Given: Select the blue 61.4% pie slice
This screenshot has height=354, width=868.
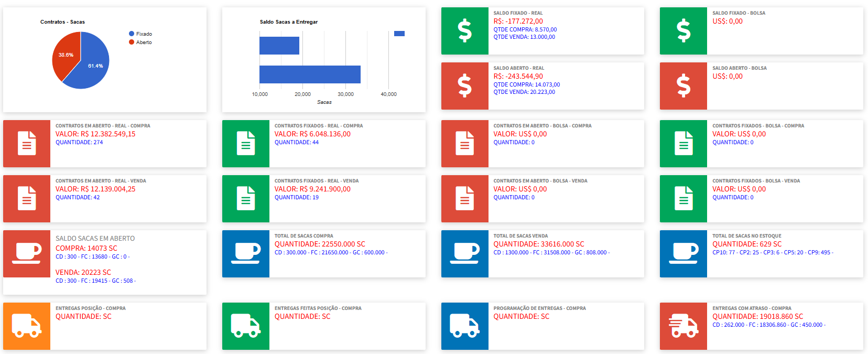Looking at the screenshot, I should click(92, 68).
